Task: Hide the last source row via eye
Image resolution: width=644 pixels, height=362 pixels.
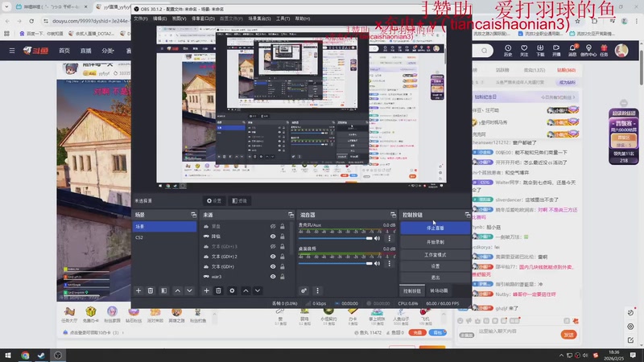Action: point(273,277)
